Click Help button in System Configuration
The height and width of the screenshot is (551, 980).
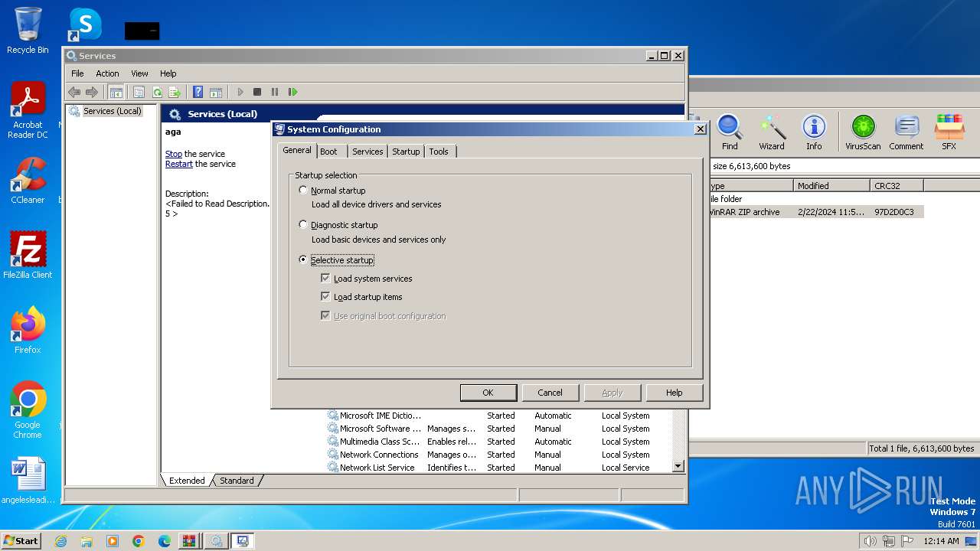pos(674,393)
